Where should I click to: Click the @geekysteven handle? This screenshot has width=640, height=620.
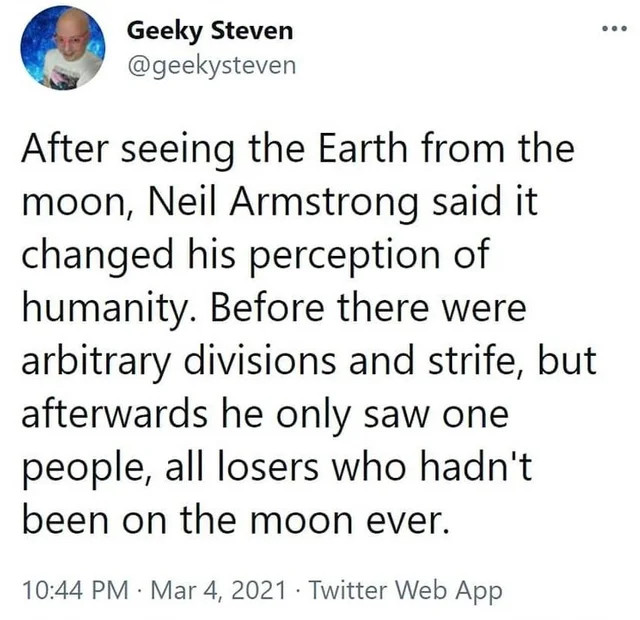[x=210, y=65]
